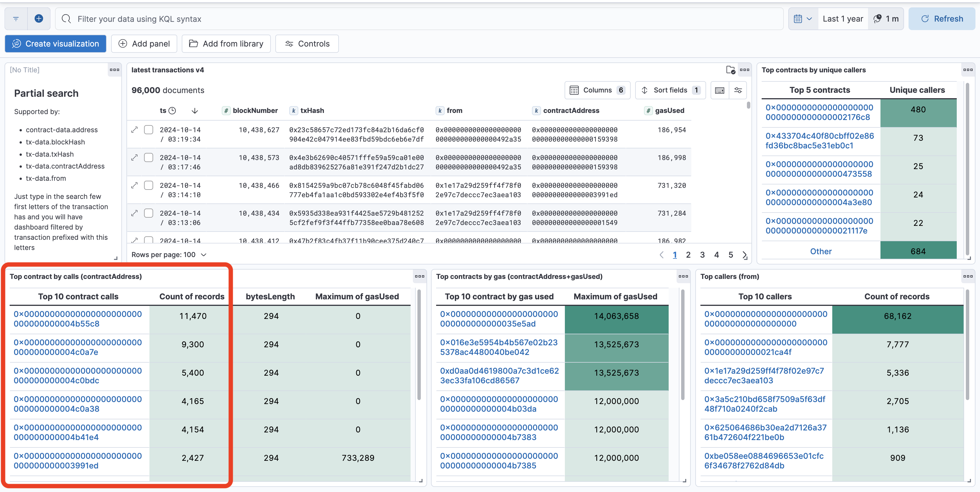Click Add from library
The width and height of the screenshot is (980, 492).
pos(226,44)
